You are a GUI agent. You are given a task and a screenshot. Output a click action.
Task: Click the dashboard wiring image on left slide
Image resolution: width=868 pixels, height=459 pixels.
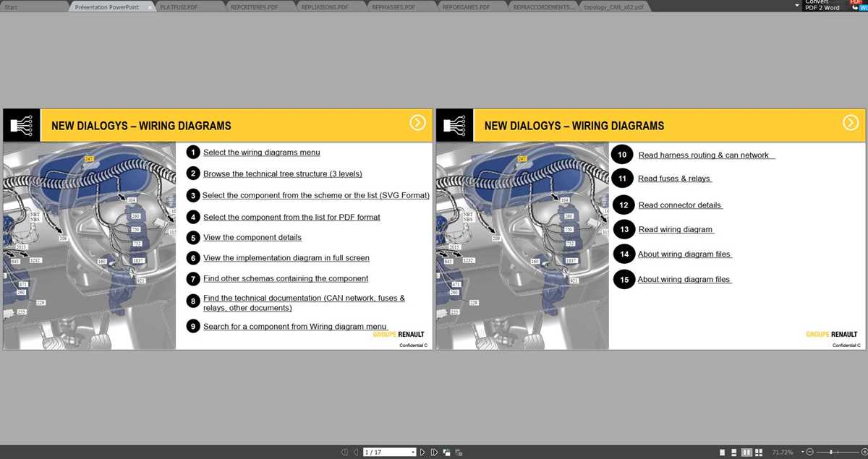tap(90, 246)
